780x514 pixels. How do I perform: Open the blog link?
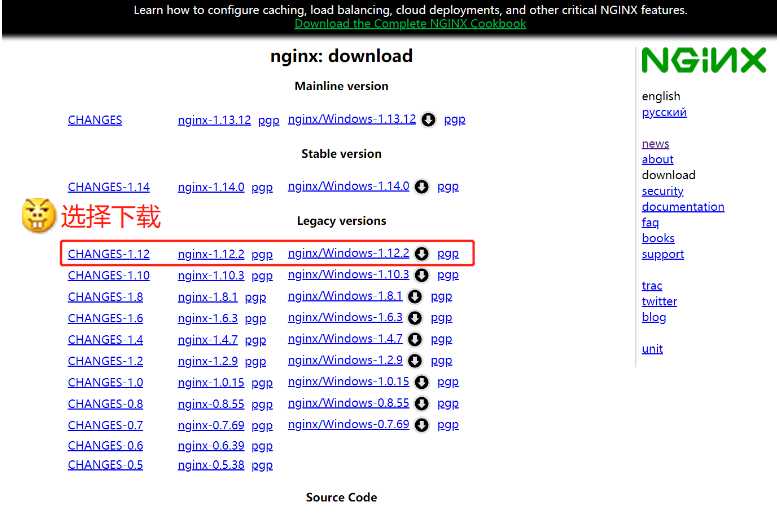coord(654,317)
